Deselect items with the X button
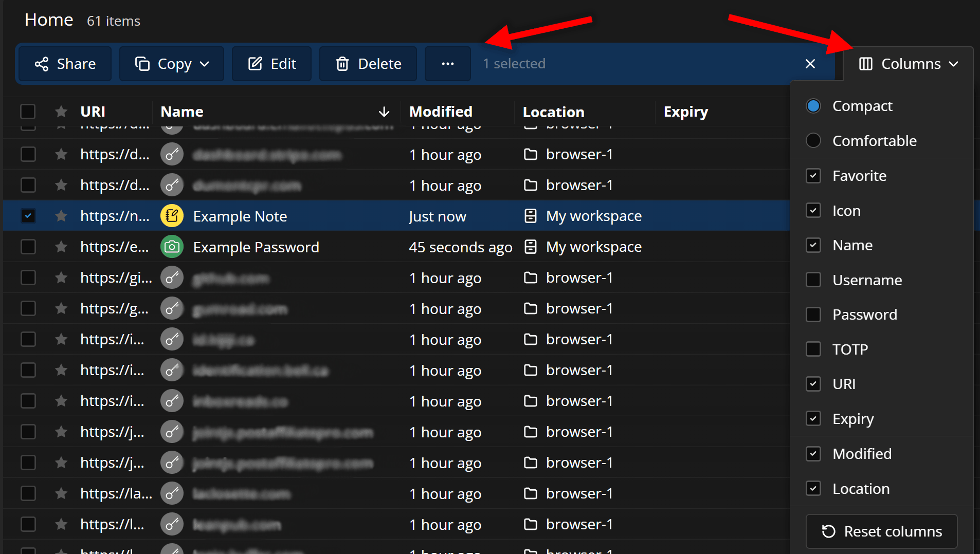The width and height of the screenshot is (980, 554). click(810, 64)
